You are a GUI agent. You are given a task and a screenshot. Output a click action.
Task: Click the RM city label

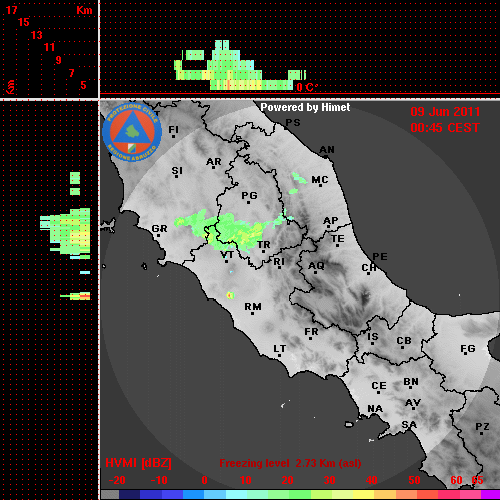pyautogui.click(x=253, y=307)
